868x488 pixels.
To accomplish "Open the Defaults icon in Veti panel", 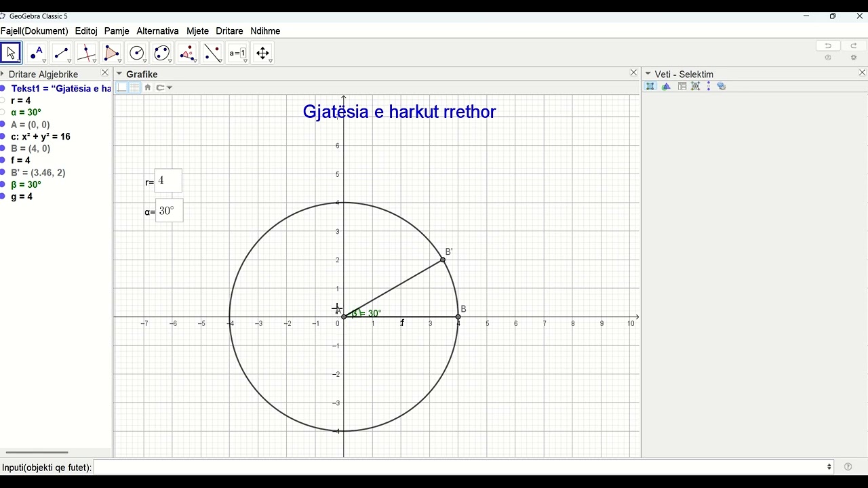I will tap(696, 86).
